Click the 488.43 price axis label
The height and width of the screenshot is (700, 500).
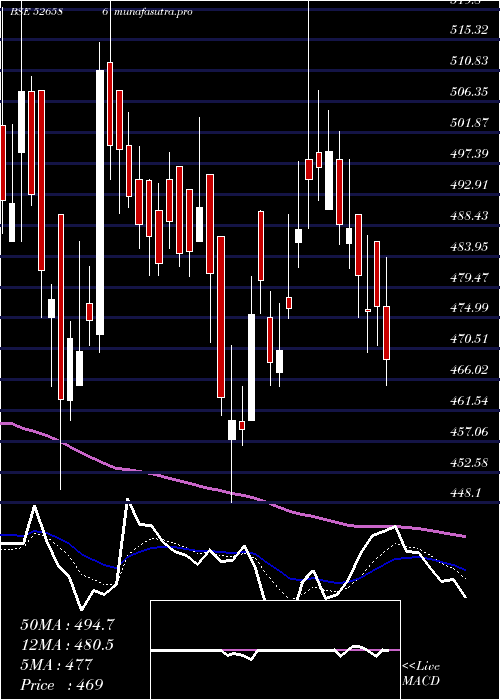point(468,216)
